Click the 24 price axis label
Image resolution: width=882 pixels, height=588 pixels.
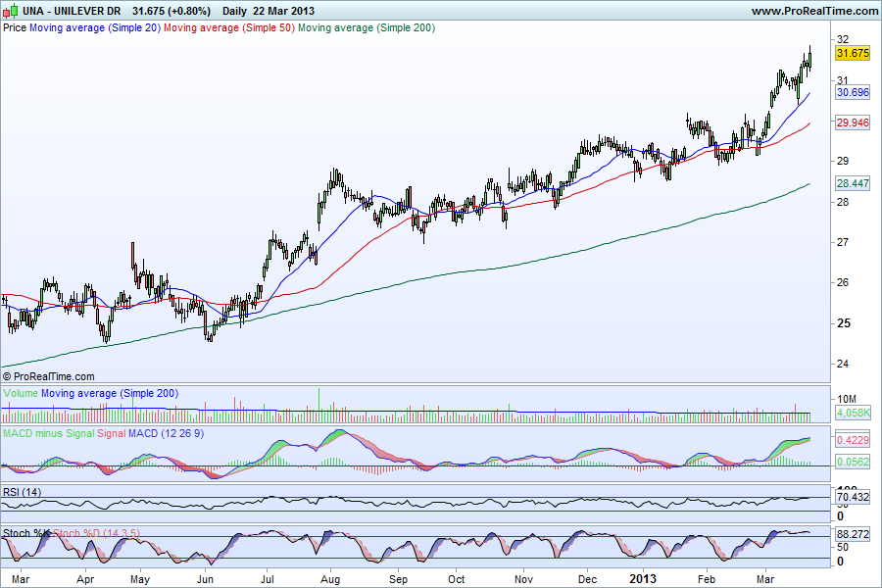[x=843, y=364]
